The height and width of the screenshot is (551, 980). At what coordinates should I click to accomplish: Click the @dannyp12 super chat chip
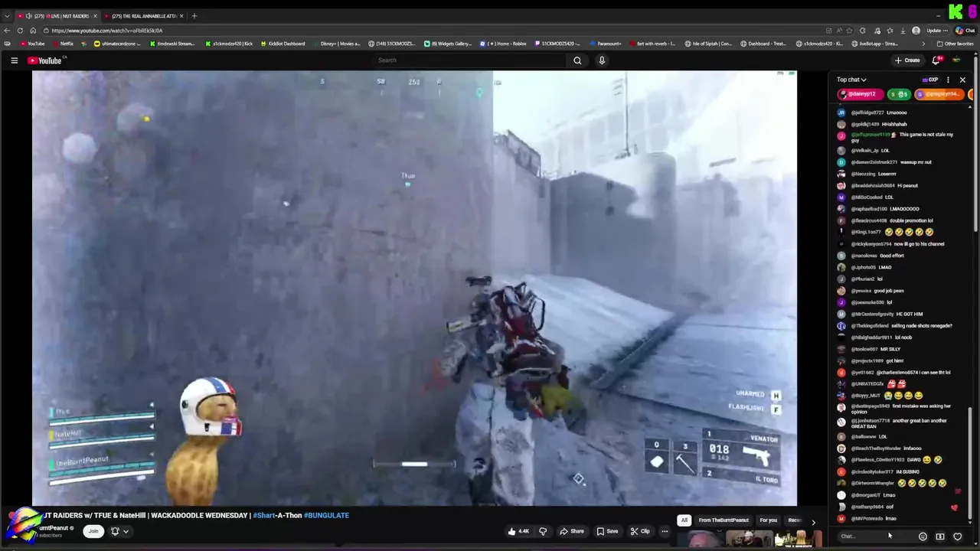click(x=861, y=94)
